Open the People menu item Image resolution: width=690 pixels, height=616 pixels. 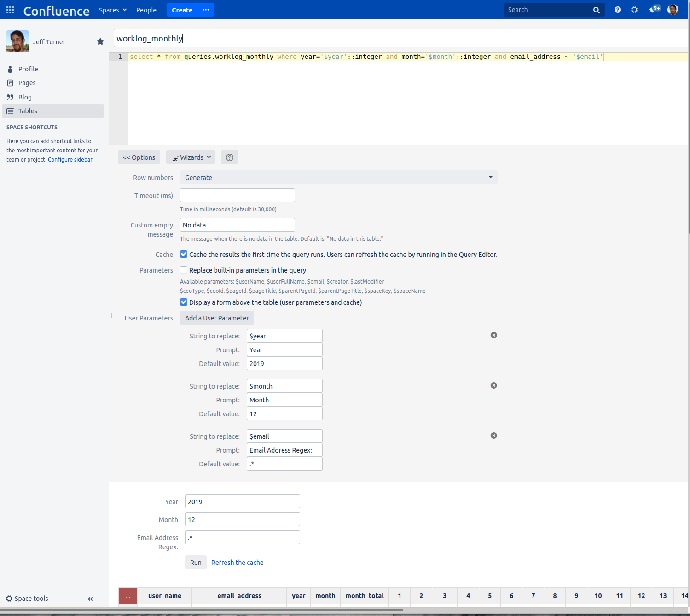click(146, 10)
